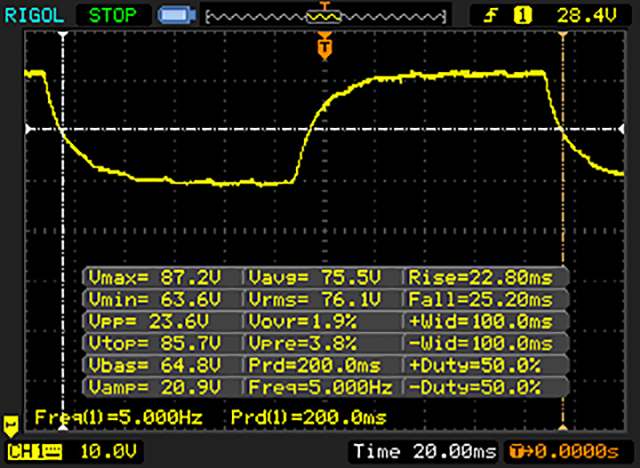The image size is (640, 468).
Task: Click the Vmax= 87.2V measurement
Action: click(x=154, y=277)
